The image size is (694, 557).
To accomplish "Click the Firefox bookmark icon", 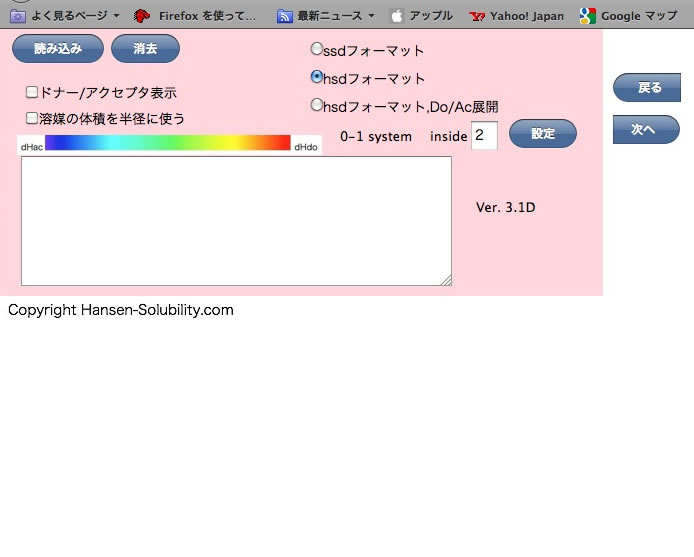I will point(142,16).
